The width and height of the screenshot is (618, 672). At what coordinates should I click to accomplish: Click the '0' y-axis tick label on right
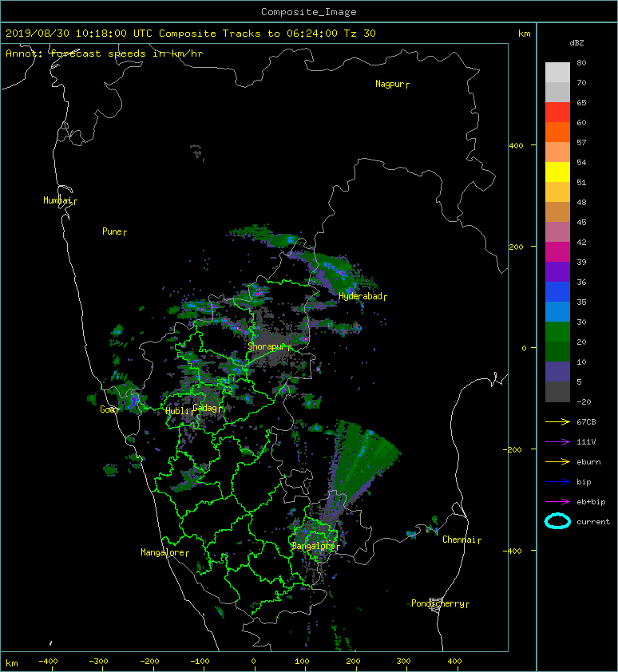click(524, 348)
